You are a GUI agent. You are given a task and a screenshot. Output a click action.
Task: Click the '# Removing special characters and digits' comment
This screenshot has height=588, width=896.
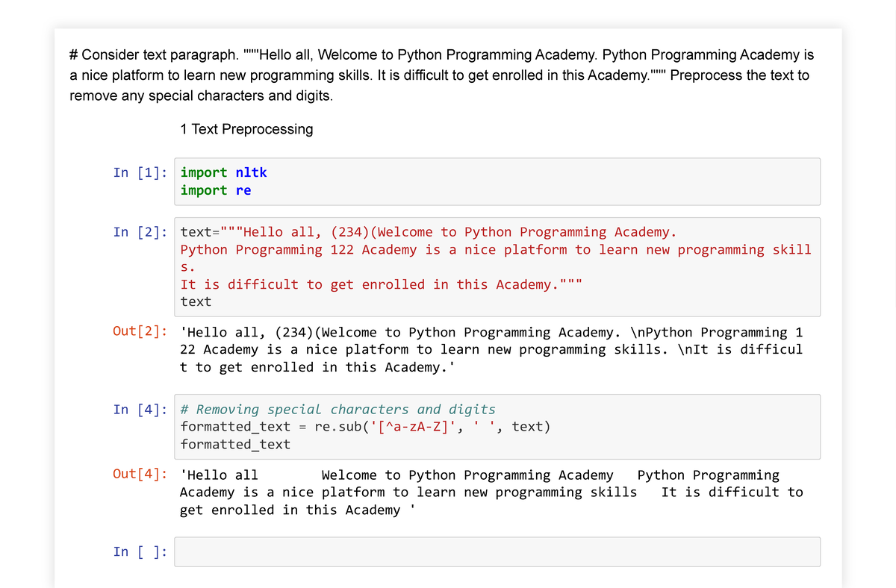tap(337, 409)
